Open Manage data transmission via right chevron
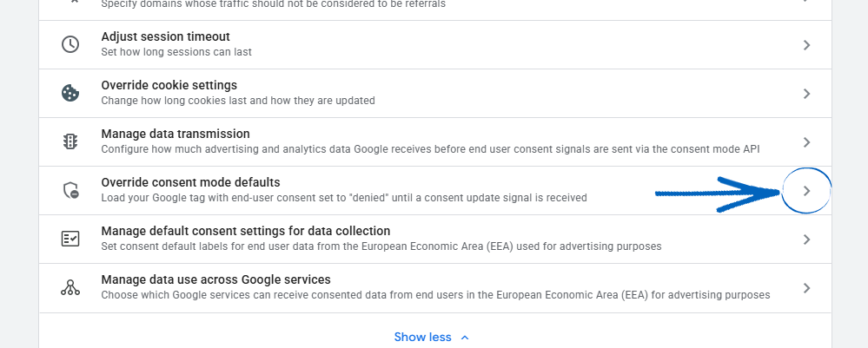Image resolution: width=868 pixels, height=348 pixels. pyautogui.click(x=806, y=142)
